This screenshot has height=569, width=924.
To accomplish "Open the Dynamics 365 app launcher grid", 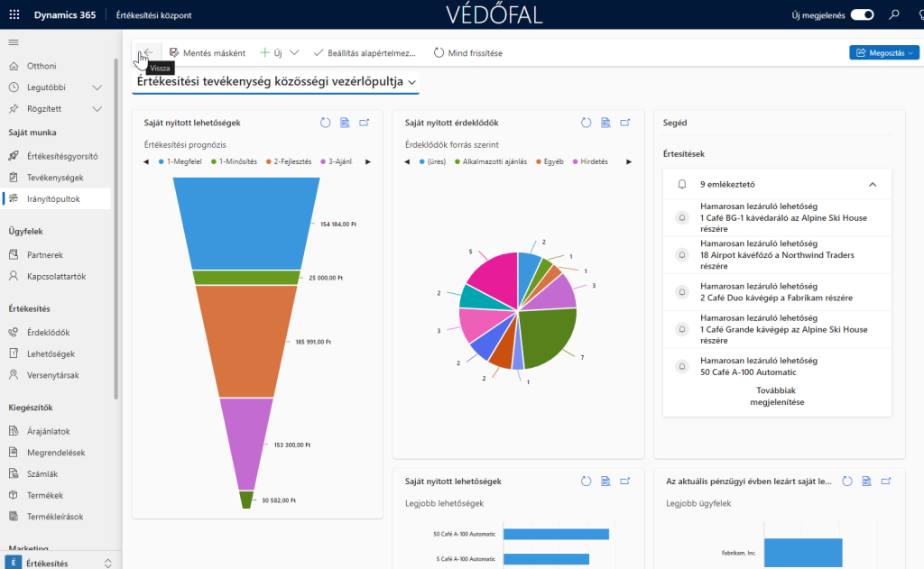I will coord(14,15).
